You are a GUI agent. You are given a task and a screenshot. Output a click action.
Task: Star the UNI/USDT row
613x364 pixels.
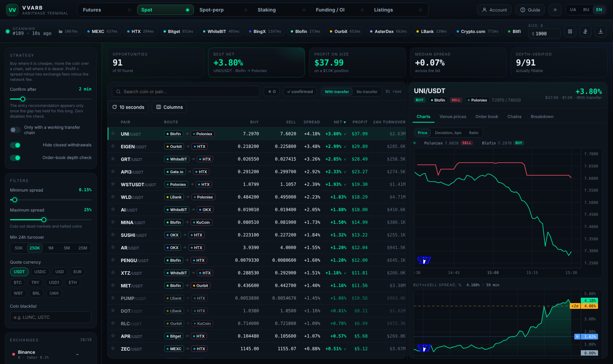click(113, 134)
